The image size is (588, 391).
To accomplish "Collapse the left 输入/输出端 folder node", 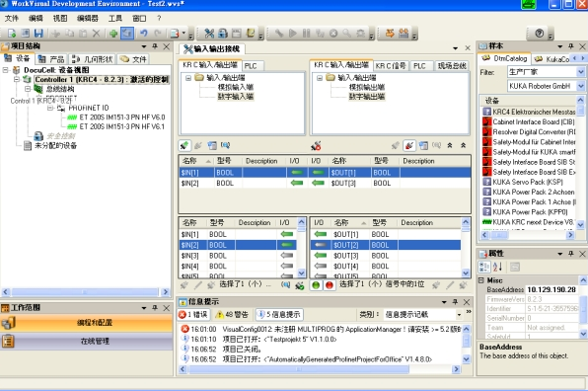I will (187, 78).
